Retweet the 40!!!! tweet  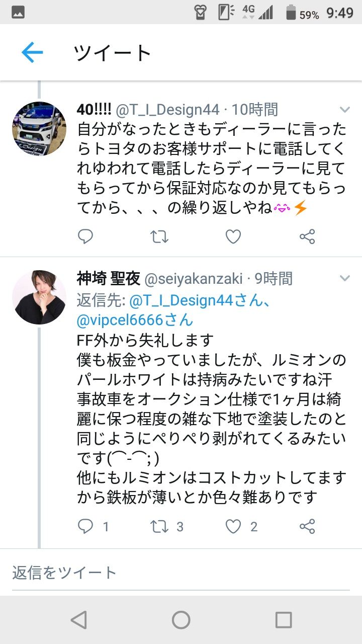click(x=159, y=236)
